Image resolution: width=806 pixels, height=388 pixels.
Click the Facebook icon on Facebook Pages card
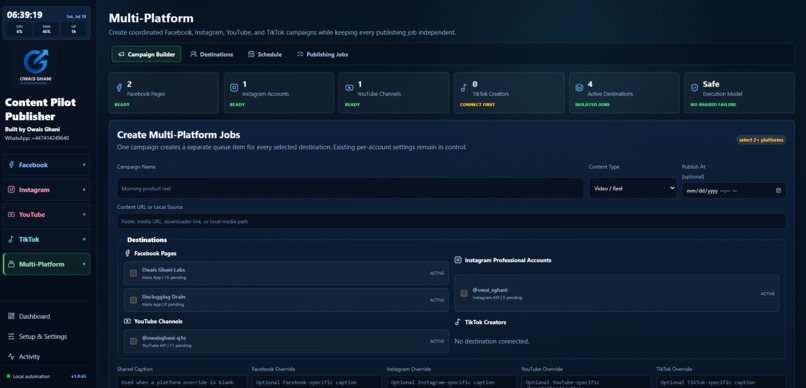coord(119,88)
